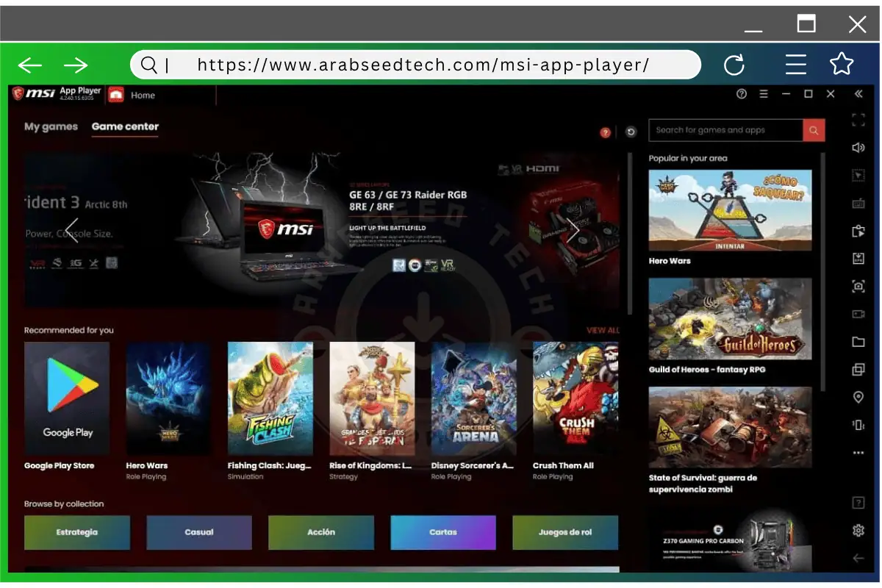This screenshot has height=588, width=882.
Task: Open the Fishing Clash game thumbnail
Action: [x=270, y=398]
